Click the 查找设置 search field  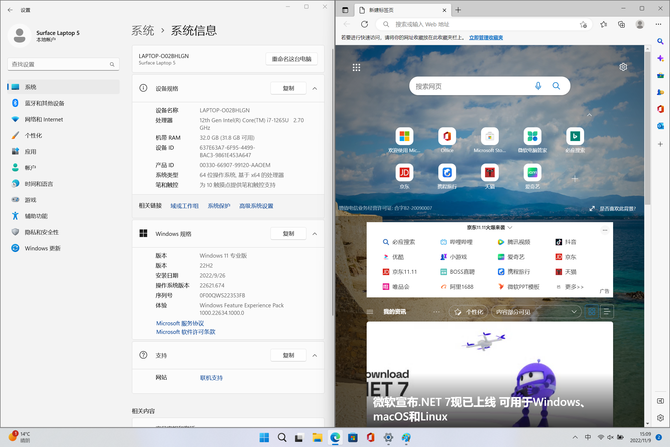pos(63,64)
